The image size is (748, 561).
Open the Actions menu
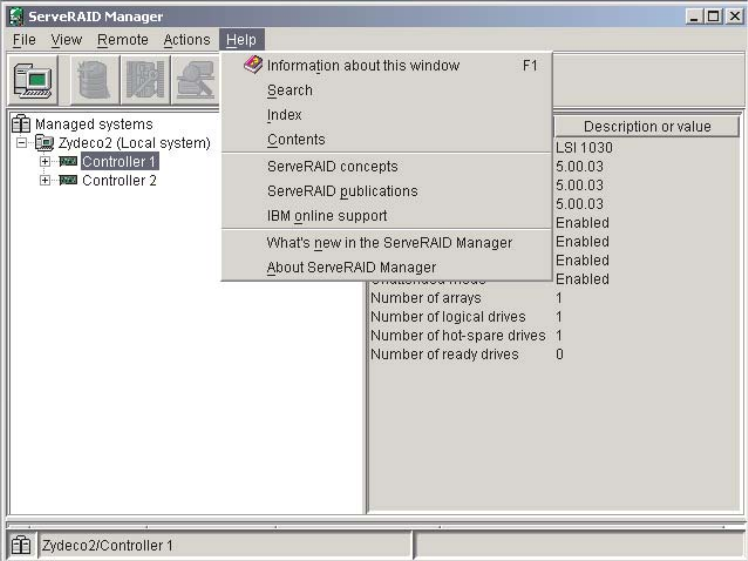pos(187,40)
